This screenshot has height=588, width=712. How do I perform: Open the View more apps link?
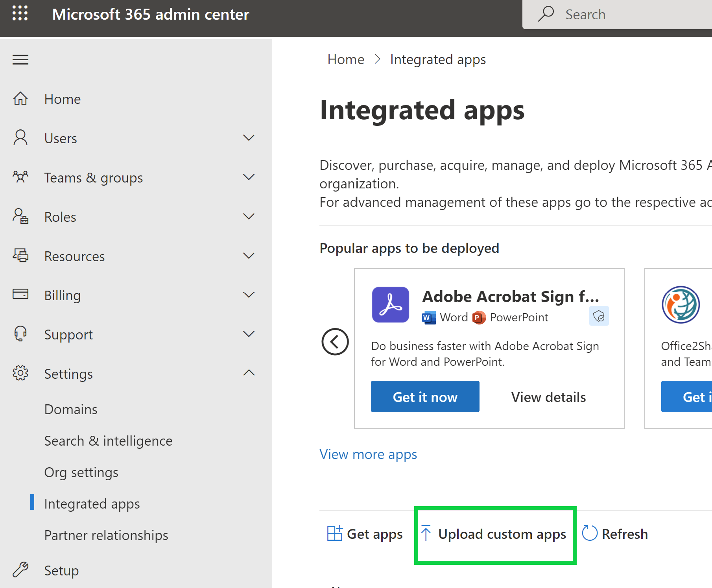(368, 454)
